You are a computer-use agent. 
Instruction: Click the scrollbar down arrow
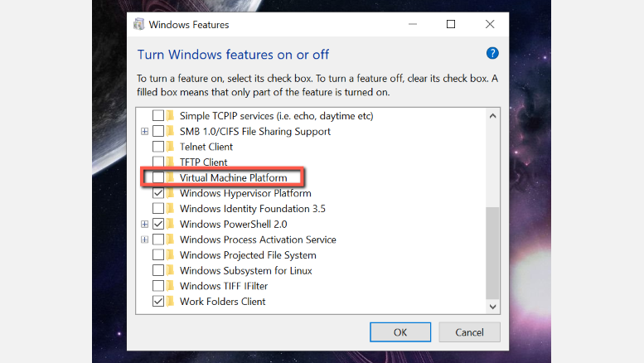[493, 307]
